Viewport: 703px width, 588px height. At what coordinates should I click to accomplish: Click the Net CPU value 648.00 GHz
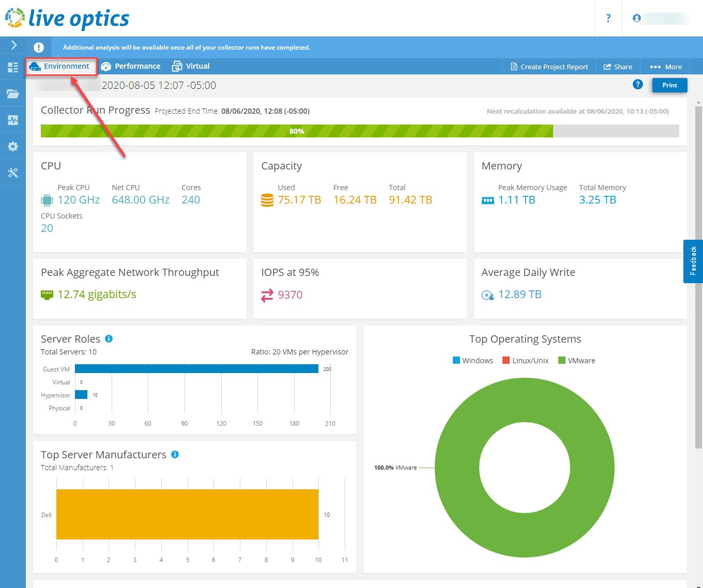(141, 200)
